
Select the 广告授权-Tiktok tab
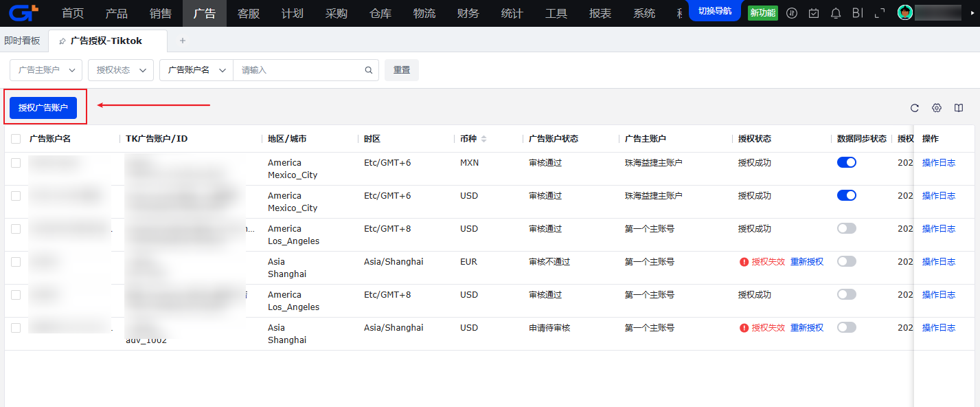point(107,41)
